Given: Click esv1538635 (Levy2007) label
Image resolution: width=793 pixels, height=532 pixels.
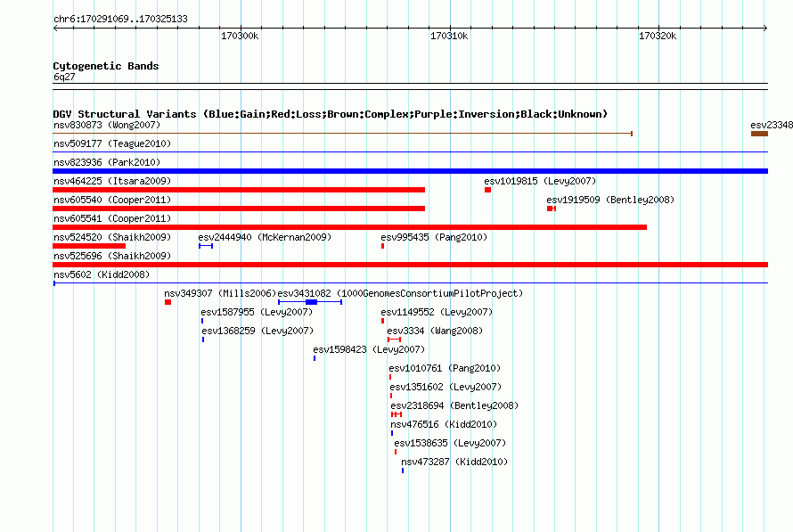Looking at the screenshot, I should coord(450,443).
